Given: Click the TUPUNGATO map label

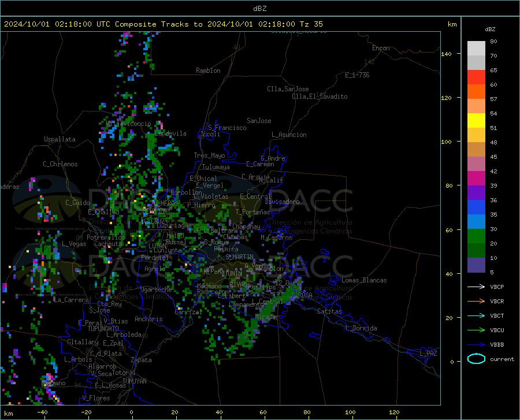Looking at the screenshot, I should (x=103, y=329).
